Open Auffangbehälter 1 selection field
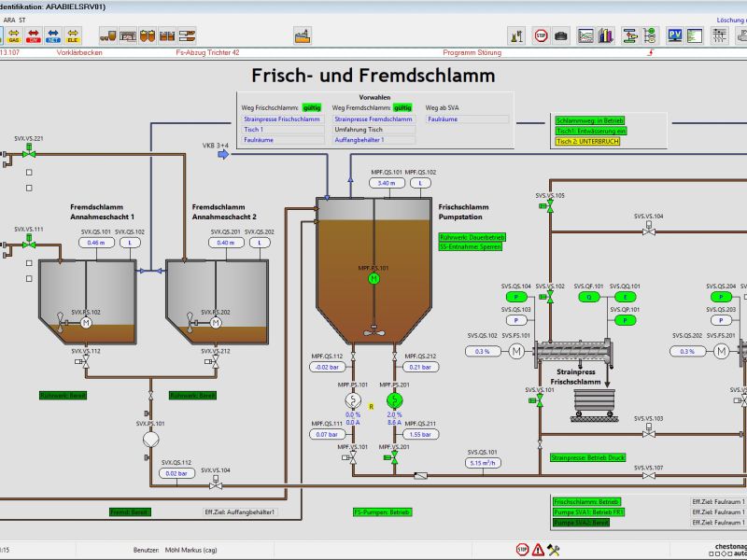The image size is (747, 560). 373,140
